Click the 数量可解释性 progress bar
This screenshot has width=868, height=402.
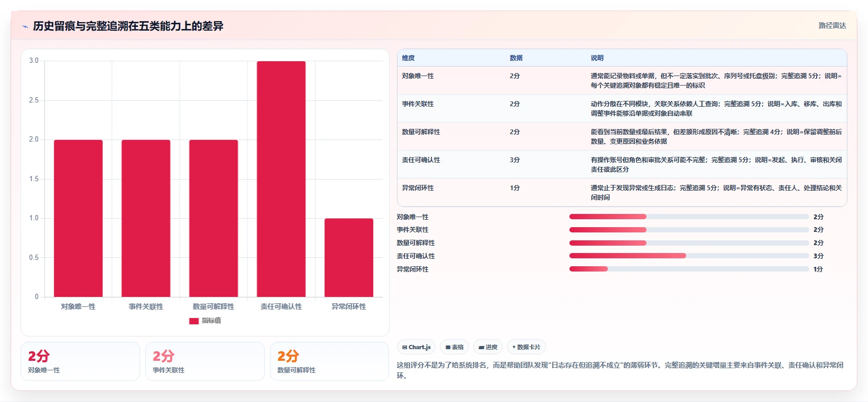689,243
